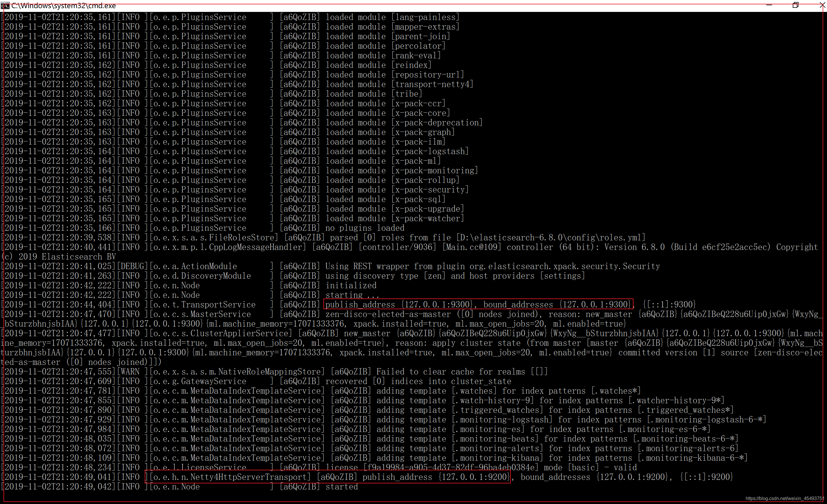This screenshot has width=827, height=504.
Task: Restore down the cmd window
Action: click(795, 5)
